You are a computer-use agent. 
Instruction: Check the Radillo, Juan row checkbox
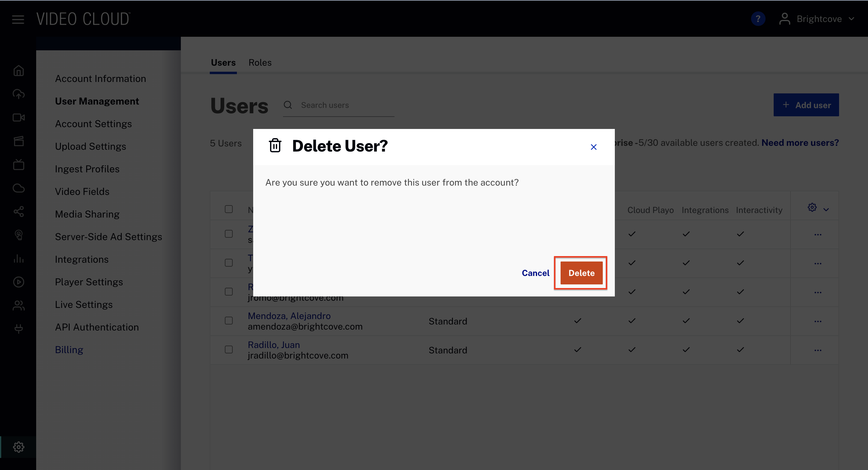[x=229, y=350]
